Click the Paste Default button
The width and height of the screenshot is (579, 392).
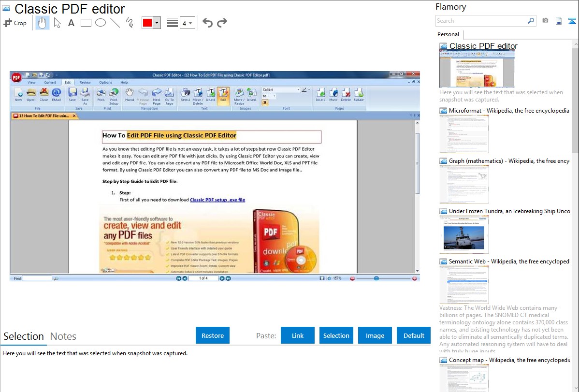pos(414,335)
